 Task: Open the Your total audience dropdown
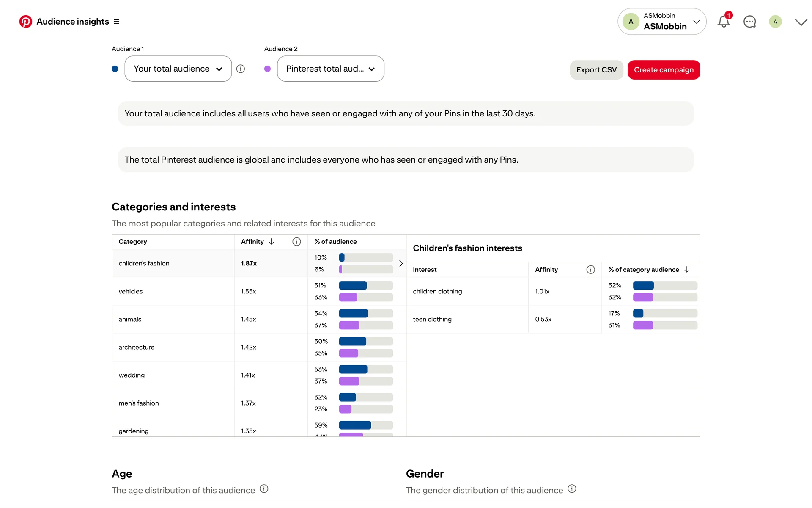178,69
